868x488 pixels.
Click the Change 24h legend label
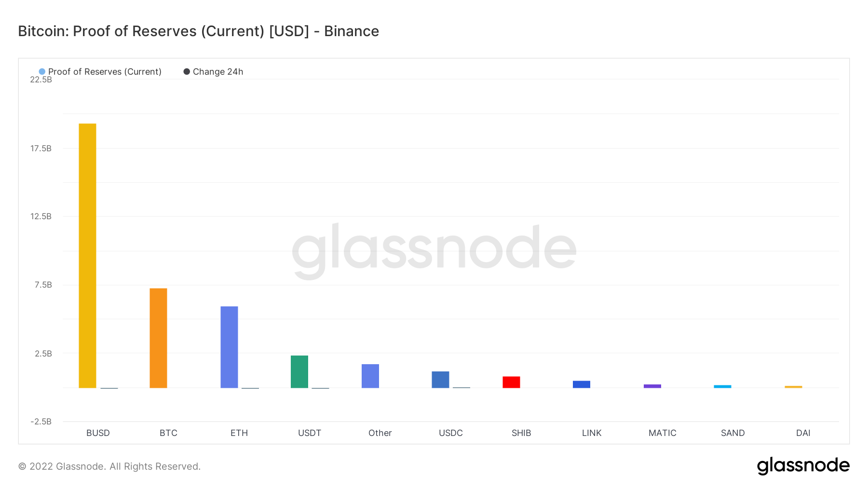pyautogui.click(x=218, y=72)
